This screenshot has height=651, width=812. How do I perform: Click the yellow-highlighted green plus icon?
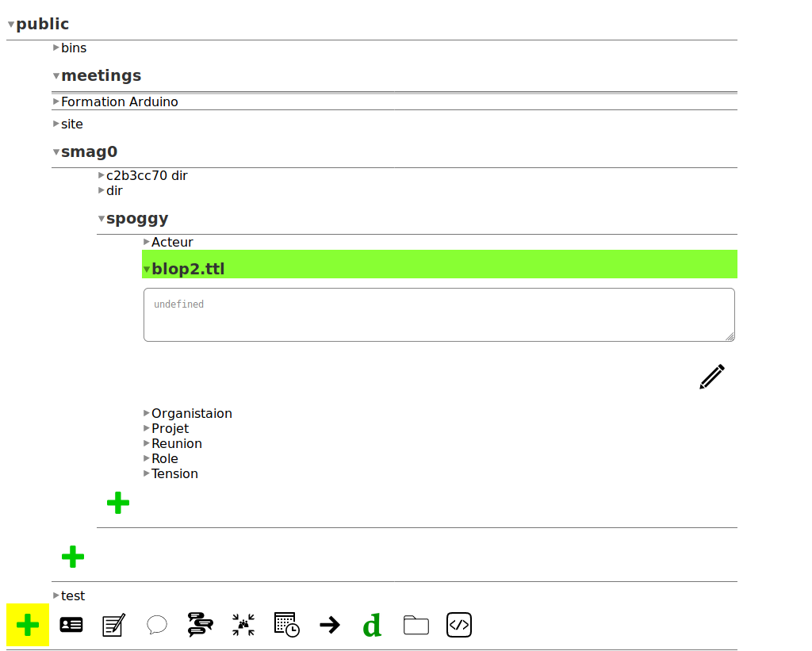pos(28,625)
